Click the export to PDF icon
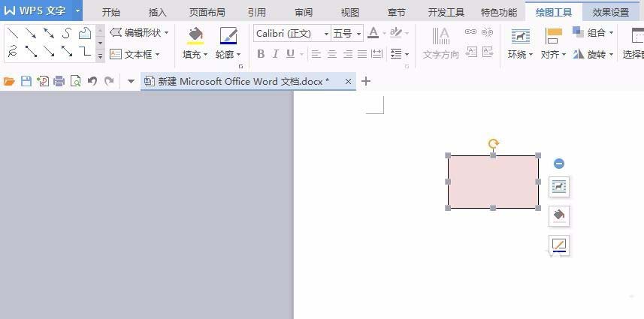 (43, 81)
